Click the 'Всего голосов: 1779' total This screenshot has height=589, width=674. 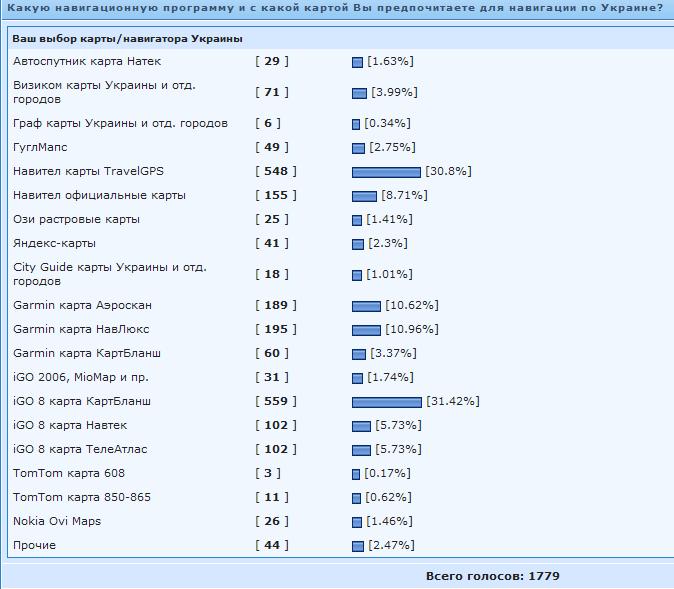[492, 576]
